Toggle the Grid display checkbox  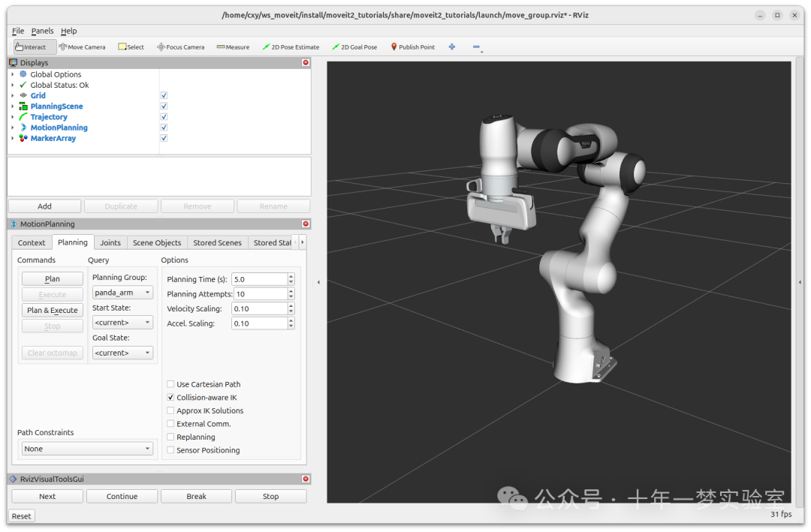click(x=164, y=95)
